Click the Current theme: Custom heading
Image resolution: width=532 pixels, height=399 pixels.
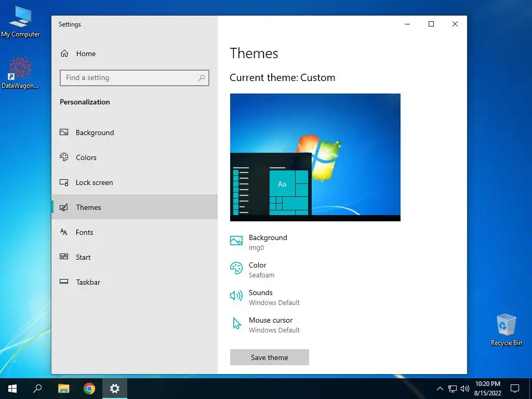[x=282, y=78]
